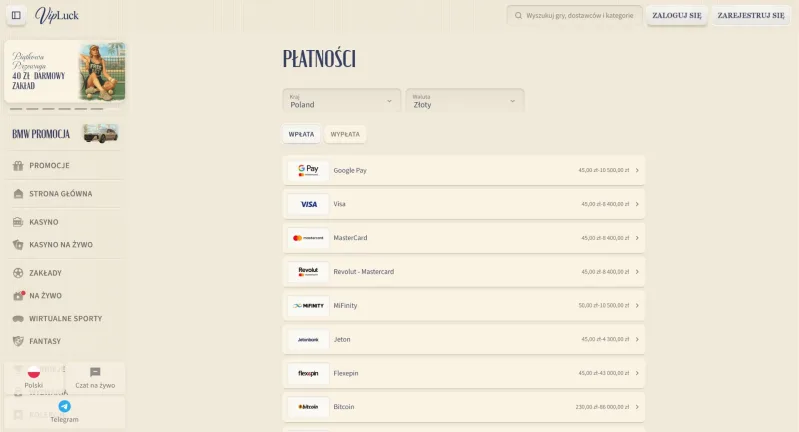Click the MiFinity limit 50,00 zł text
This screenshot has width=799, height=432.
coord(604,306)
